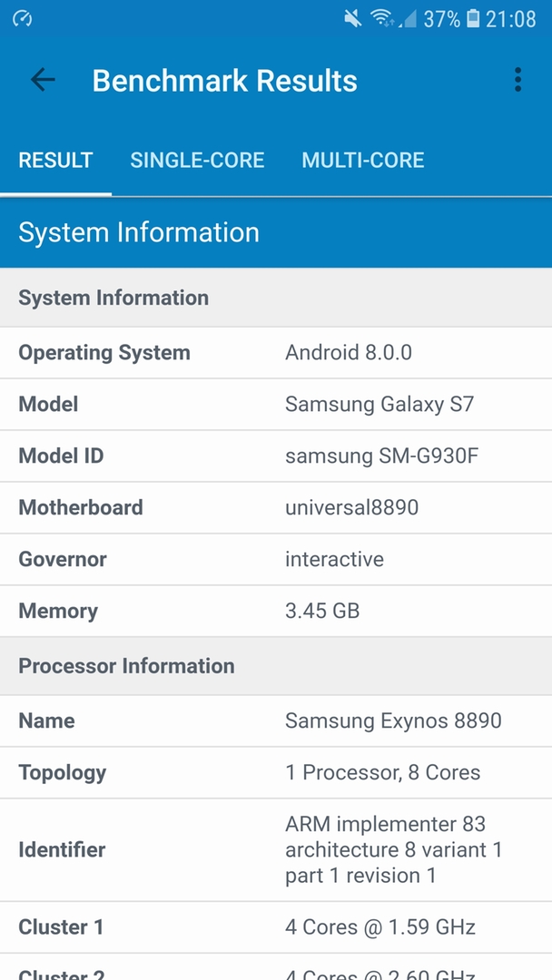Tap the 21:08 clock in status bar

pyautogui.click(x=511, y=19)
